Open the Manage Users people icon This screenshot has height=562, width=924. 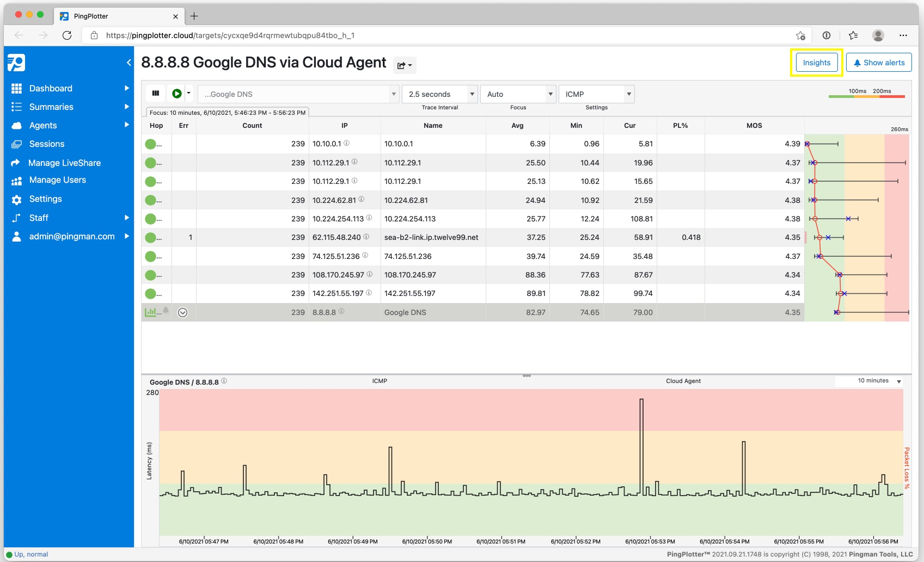17,181
